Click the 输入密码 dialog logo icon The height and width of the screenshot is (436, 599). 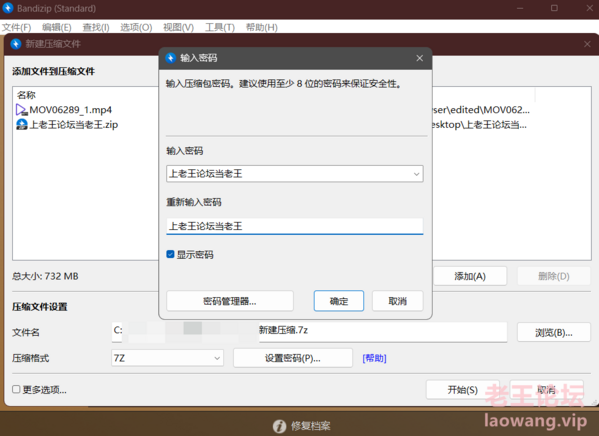170,58
